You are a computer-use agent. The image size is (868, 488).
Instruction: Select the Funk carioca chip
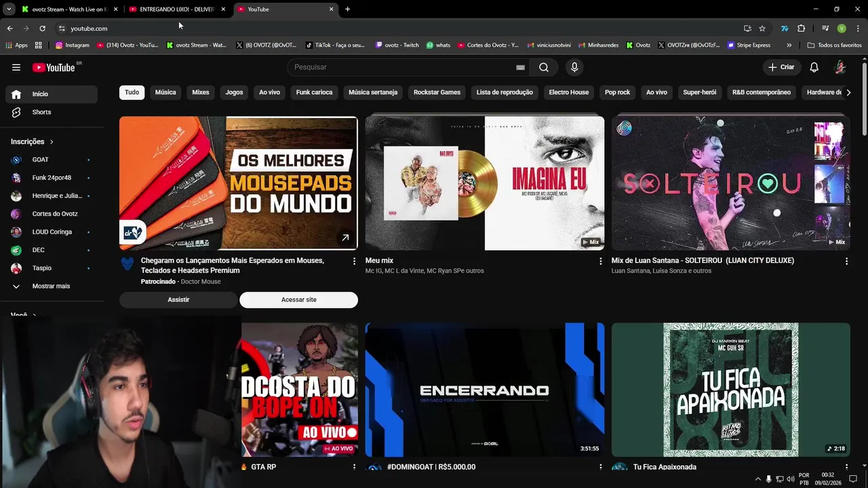click(314, 92)
